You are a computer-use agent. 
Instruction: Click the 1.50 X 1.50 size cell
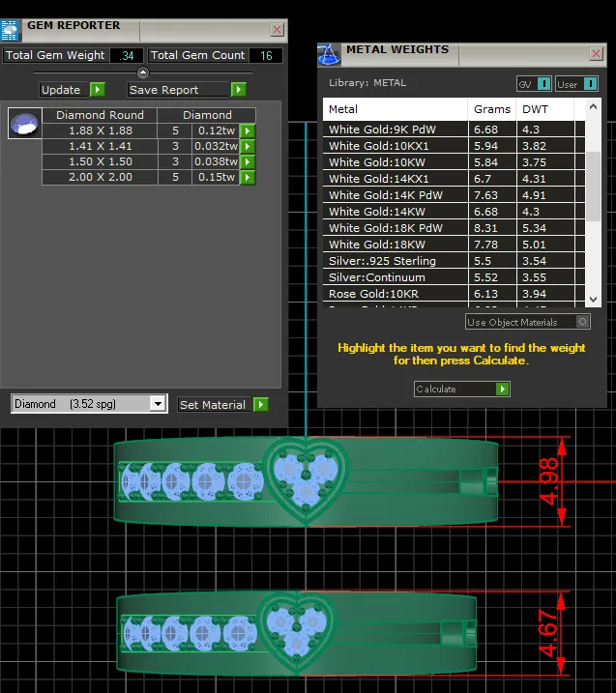100,161
